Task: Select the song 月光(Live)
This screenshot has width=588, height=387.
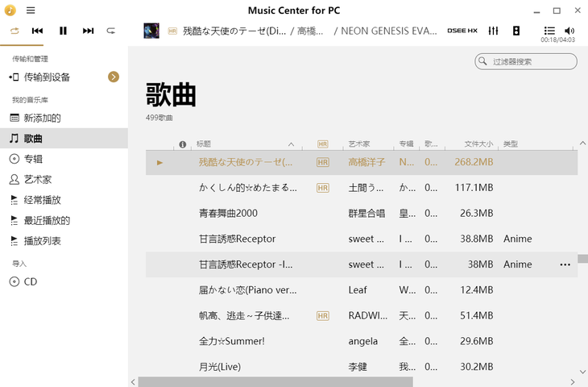Action: tap(220, 367)
